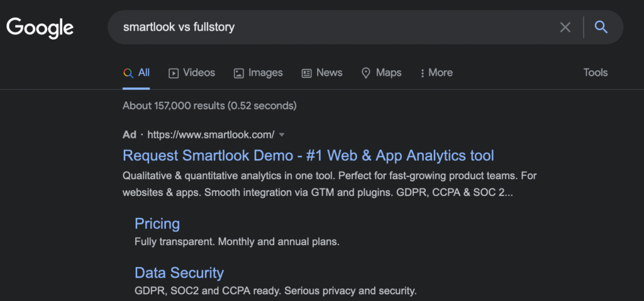Image resolution: width=644 pixels, height=301 pixels.
Task: Clear the search query with X icon
Action: (565, 28)
